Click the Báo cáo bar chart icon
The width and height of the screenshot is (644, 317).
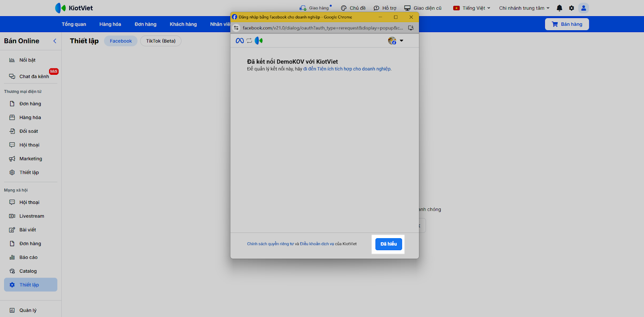click(x=12, y=257)
